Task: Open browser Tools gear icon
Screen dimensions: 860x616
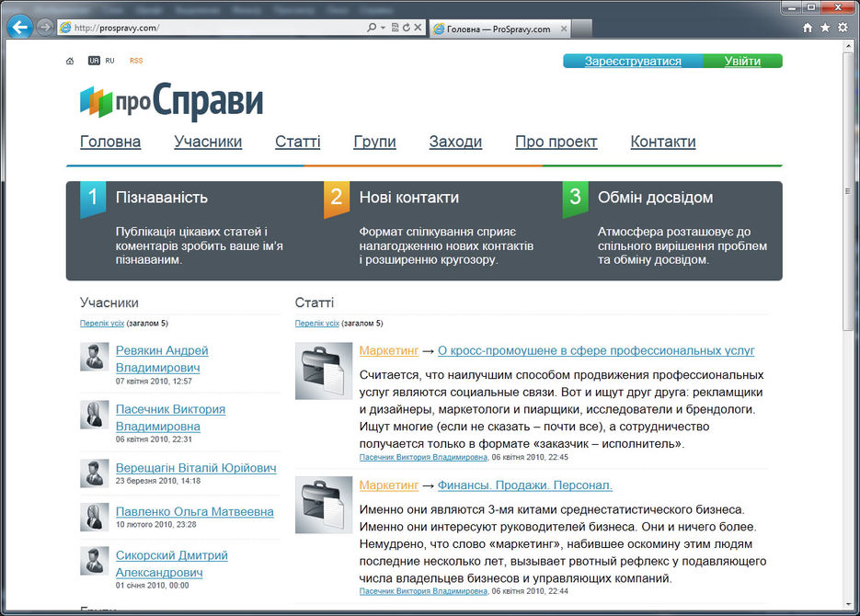Action: coord(843,28)
